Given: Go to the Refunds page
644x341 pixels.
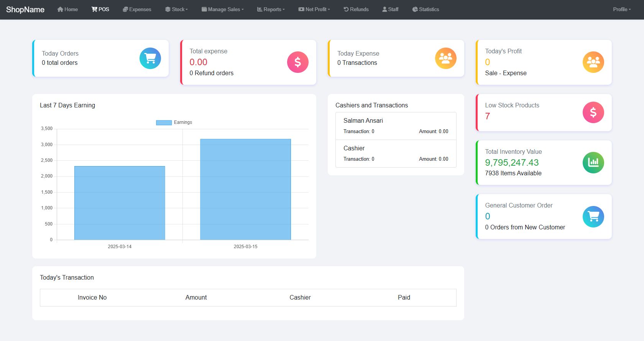Looking at the screenshot, I should [356, 9].
